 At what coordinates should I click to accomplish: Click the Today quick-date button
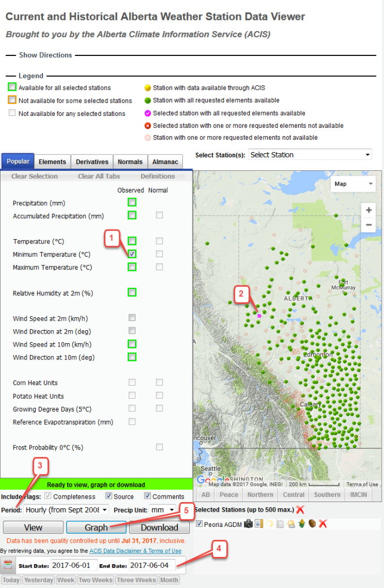[11, 580]
